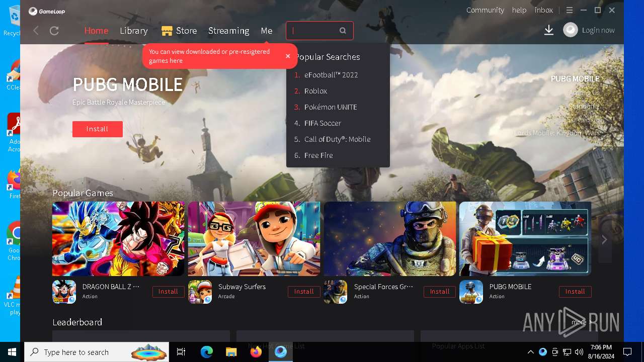Viewport: 644px width, 362px height.
Task: Open Special Forces Group banner thumbnail
Action: (390, 239)
